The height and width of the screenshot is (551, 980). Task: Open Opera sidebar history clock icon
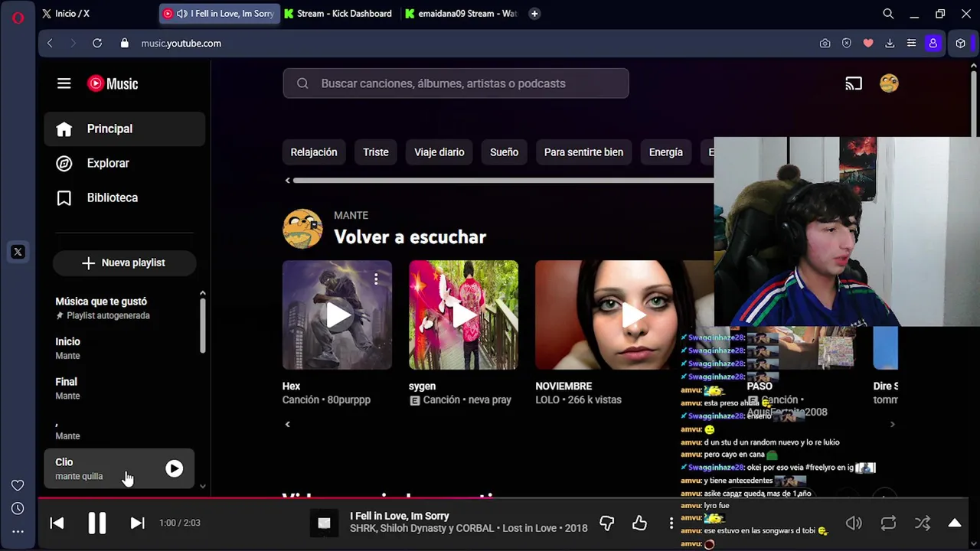(18, 508)
